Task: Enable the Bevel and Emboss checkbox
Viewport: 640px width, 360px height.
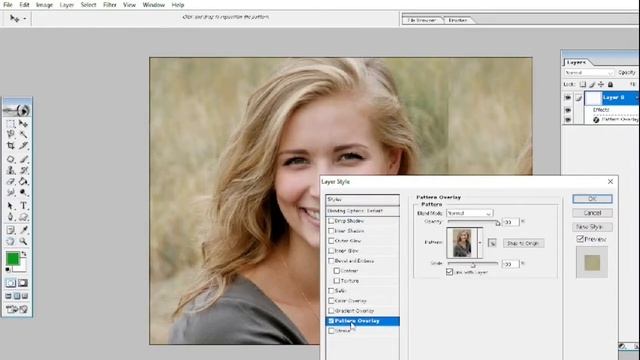Action: (331, 260)
